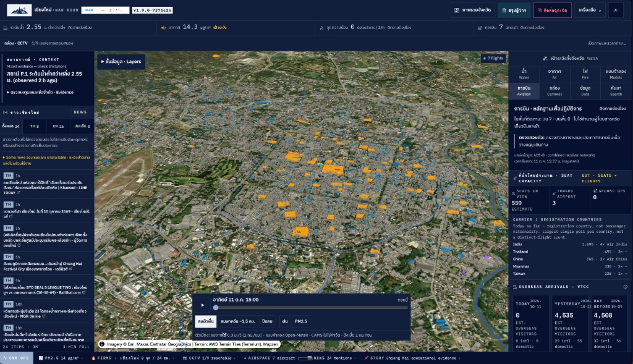Toggle the sun light-theme button

(616, 10)
